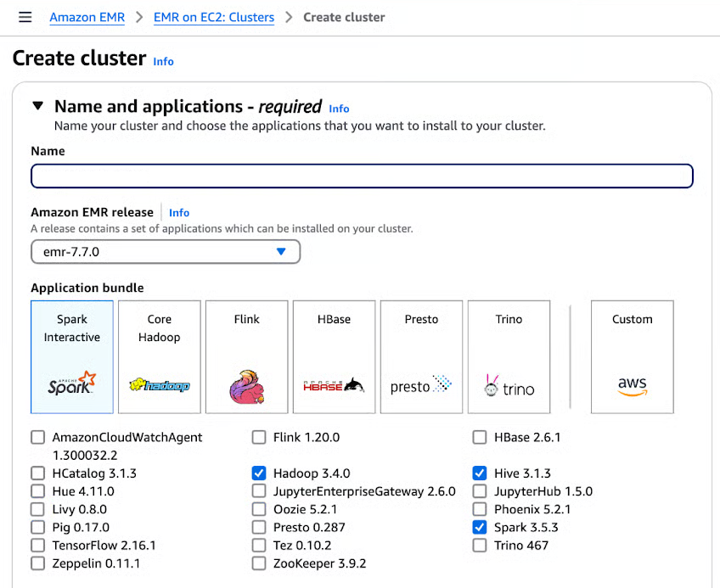Select the Livy 0.8.0 checkbox
This screenshot has width=720, height=588.
[37, 509]
